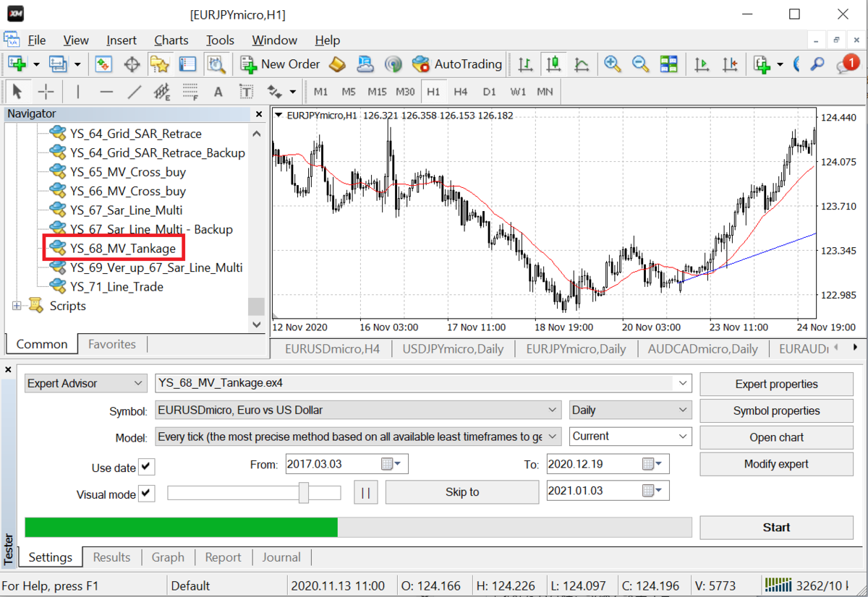The height and width of the screenshot is (597, 868).
Task: Open the Indicators list dropdown arrow
Action: [x=780, y=64]
